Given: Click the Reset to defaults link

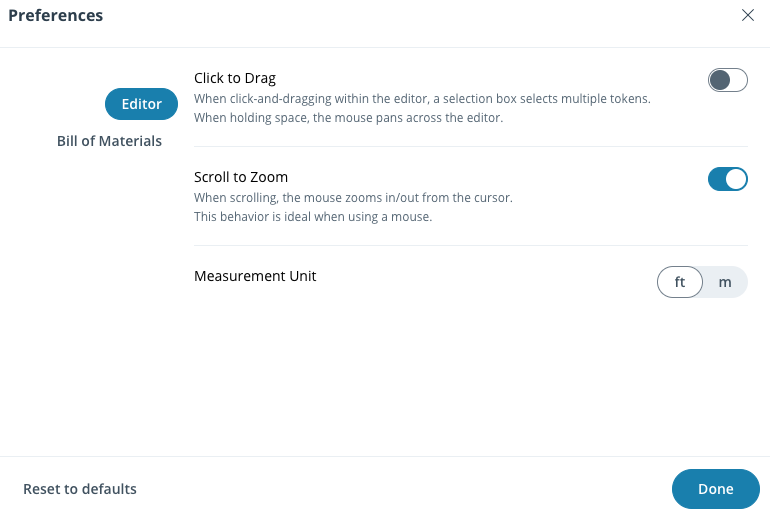Looking at the screenshot, I should tap(80, 489).
